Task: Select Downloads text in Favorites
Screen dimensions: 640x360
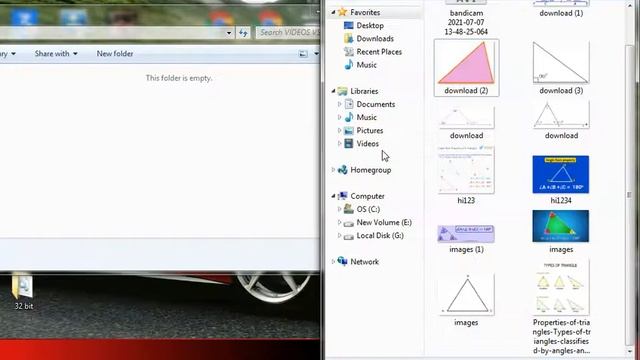Action: tap(375, 38)
